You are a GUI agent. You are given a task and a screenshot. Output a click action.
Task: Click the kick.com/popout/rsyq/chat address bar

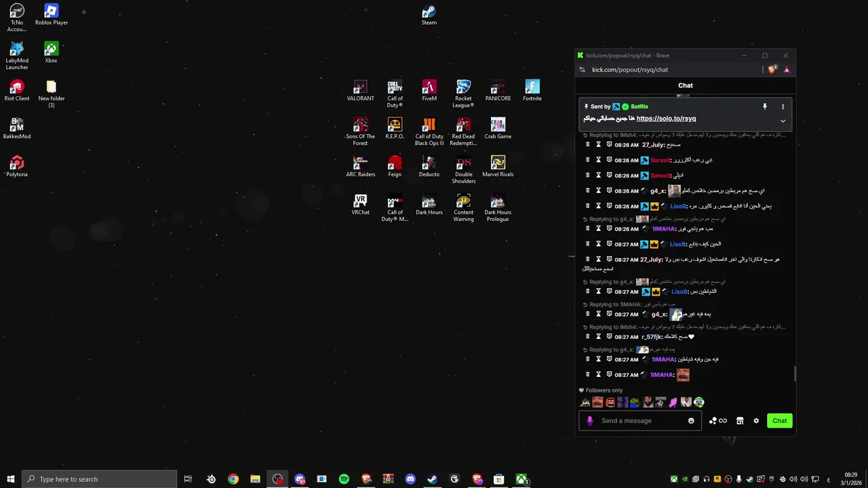(x=630, y=70)
